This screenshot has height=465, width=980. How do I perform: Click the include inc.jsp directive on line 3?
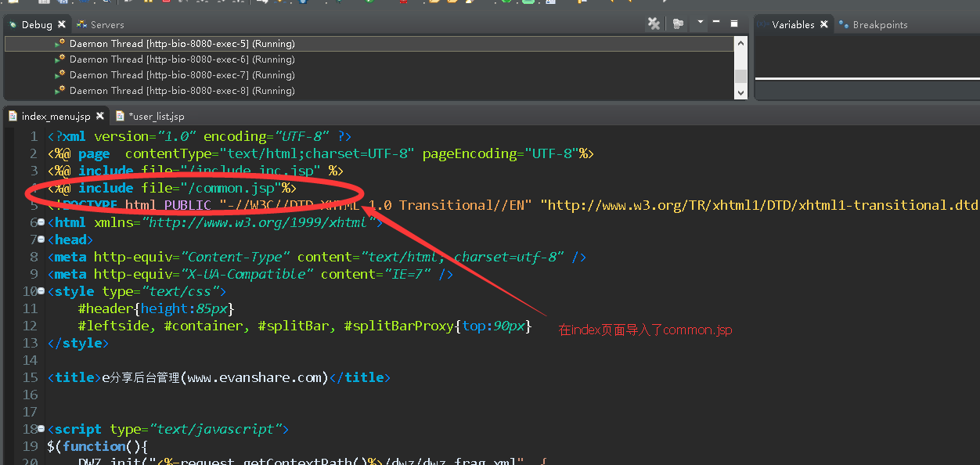pyautogui.click(x=196, y=171)
